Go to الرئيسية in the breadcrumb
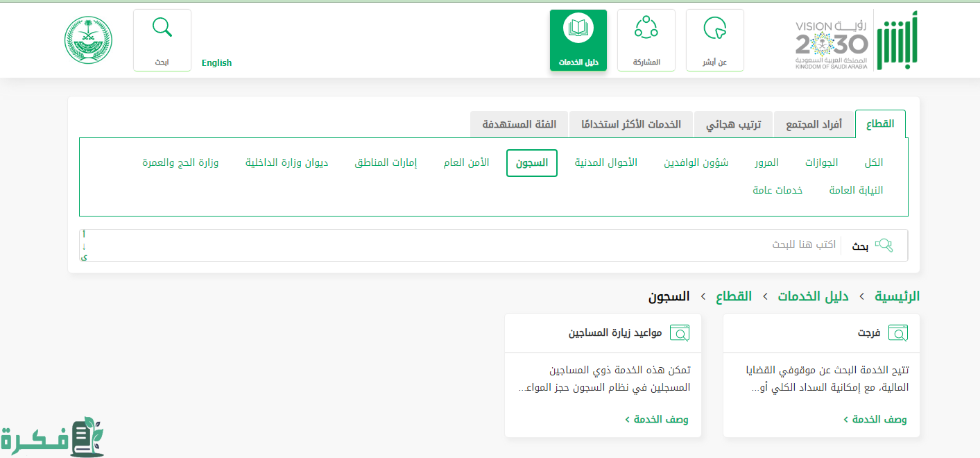This screenshot has width=980, height=458. [897, 296]
